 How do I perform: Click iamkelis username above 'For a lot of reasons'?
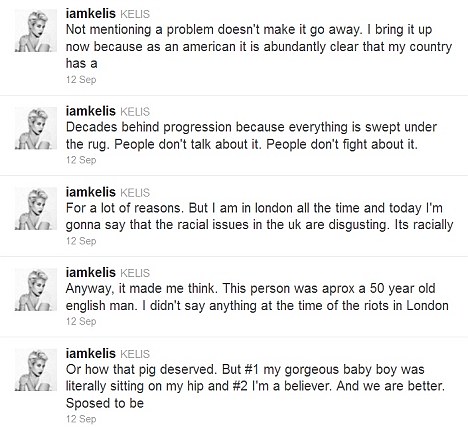pyautogui.click(x=91, y=192)
